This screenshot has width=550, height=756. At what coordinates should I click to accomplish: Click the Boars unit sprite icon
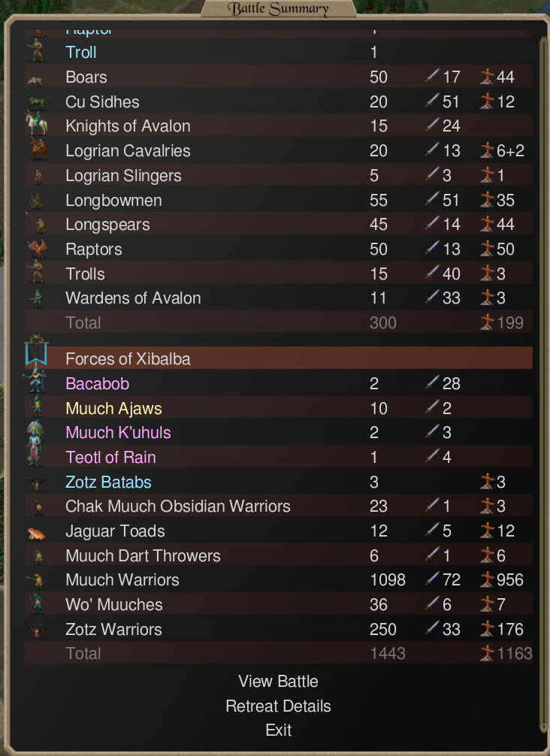[x=35, y=80]
